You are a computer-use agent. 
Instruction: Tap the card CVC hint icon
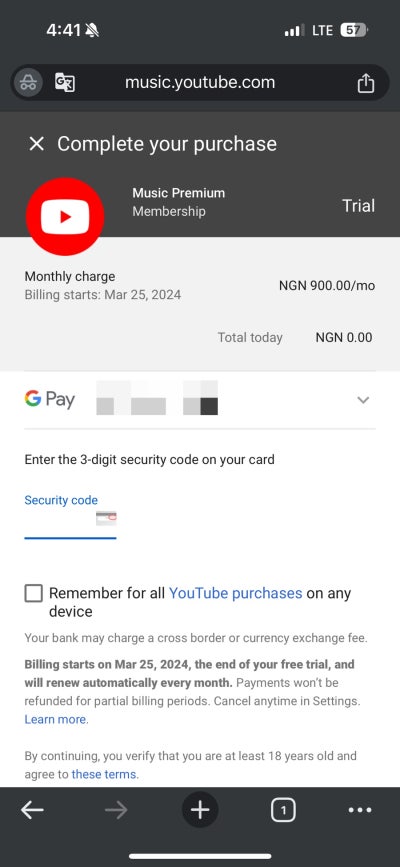tap(106, 519)
